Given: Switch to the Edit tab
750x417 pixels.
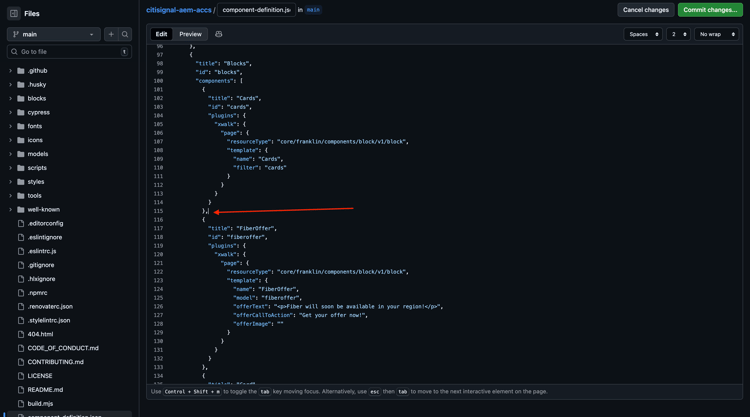Looking at the screenshot, I should (x=161, y=34).
